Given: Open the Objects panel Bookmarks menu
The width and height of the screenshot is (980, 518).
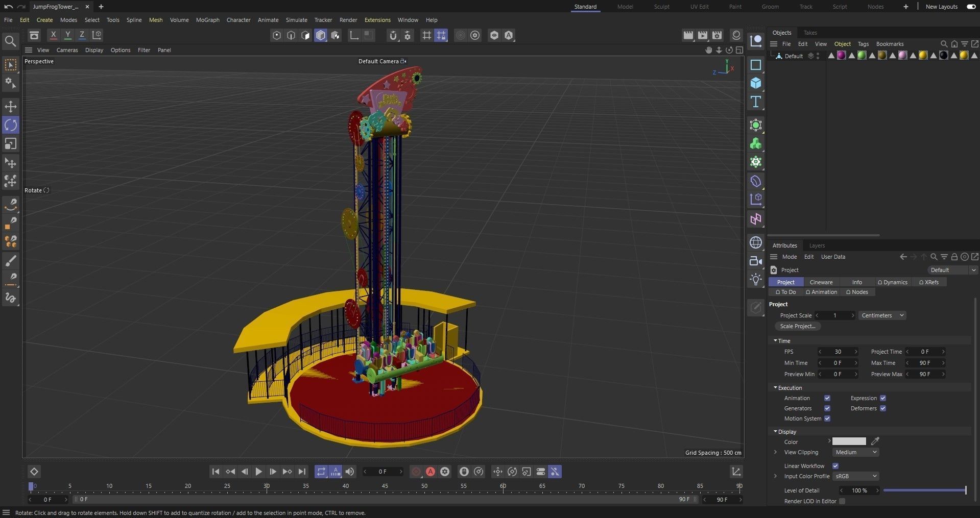Looking at the screenshot, I should tap(890, 44).
